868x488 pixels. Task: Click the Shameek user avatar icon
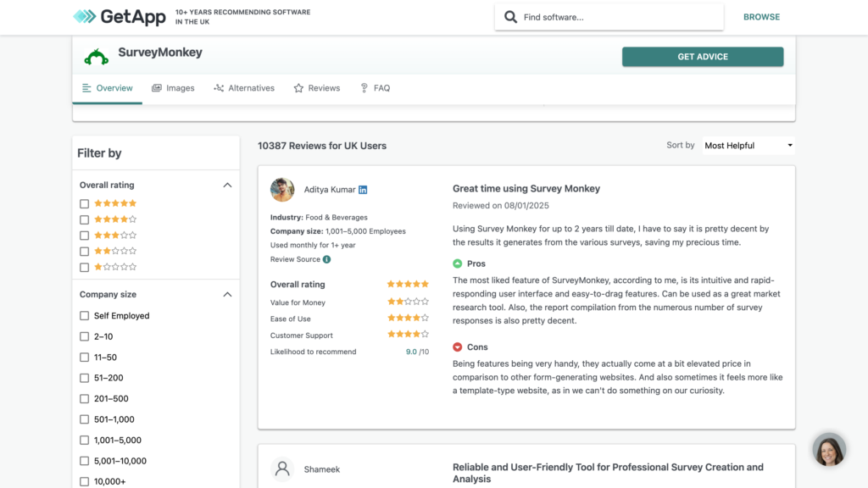coord(282,469)
